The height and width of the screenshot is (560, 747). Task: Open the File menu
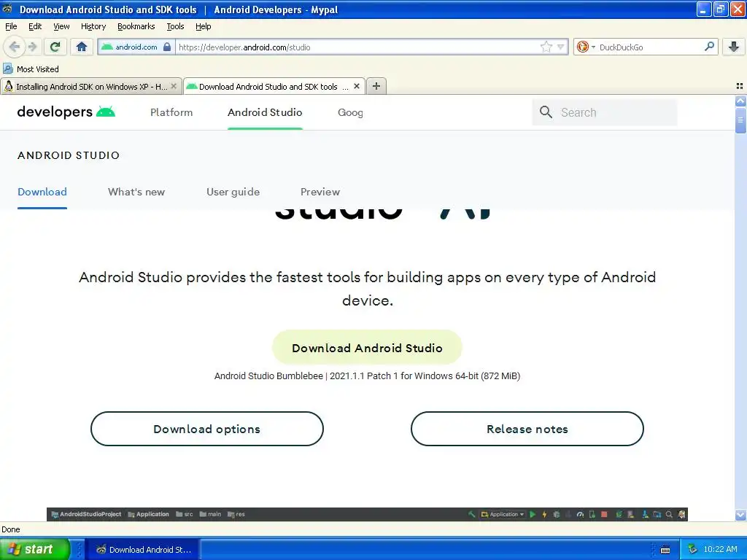coord(11,26)
